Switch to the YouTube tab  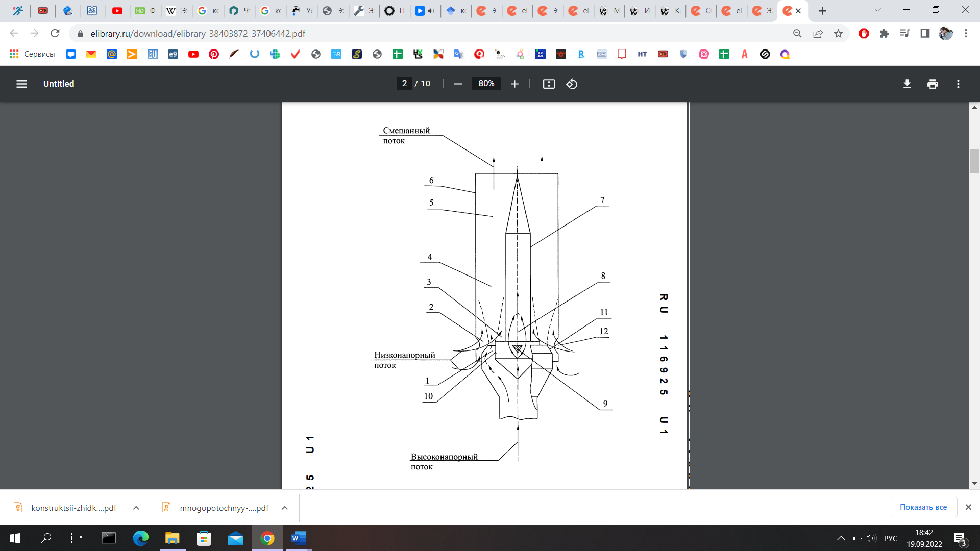tap(117, 11)
